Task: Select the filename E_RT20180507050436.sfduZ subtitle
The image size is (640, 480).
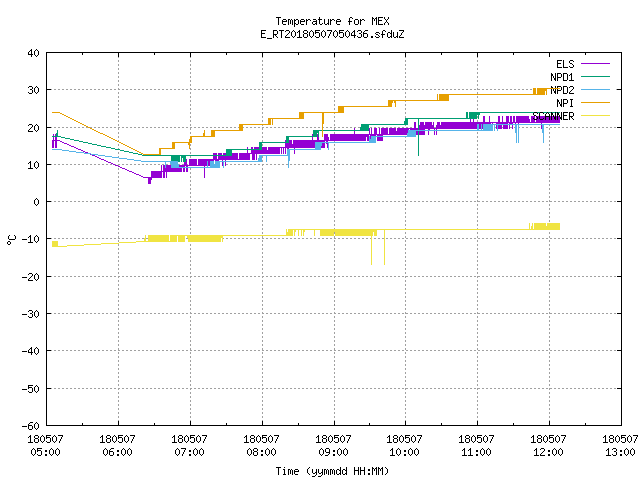Action: [x=332, y=34]
